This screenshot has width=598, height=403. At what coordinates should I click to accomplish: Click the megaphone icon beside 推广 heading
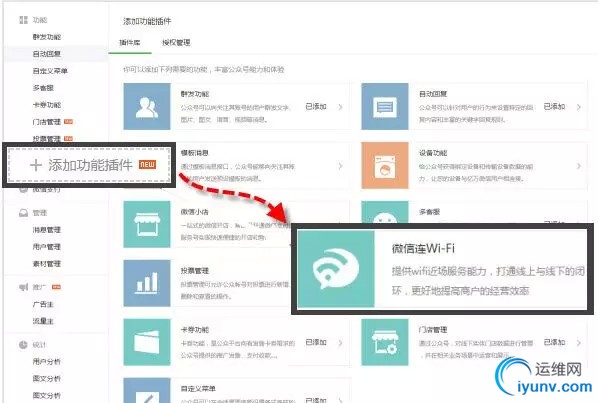click(24, 287)
